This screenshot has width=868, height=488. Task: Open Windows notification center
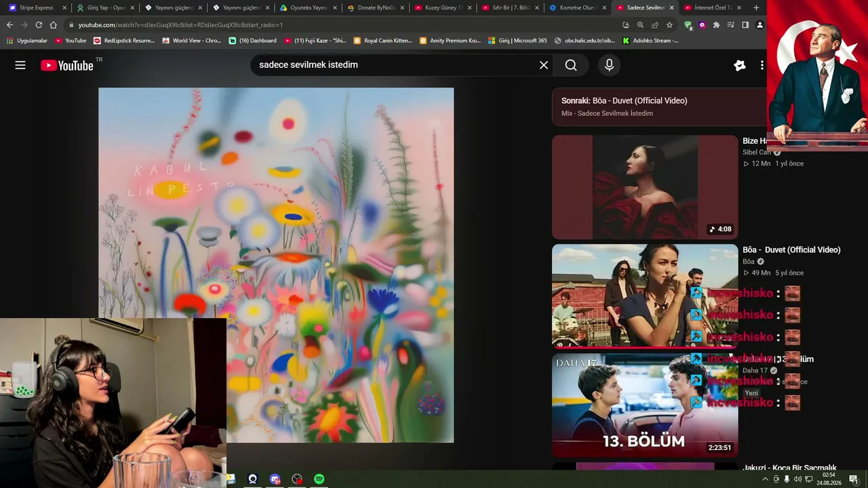click(x=853, y=479)
